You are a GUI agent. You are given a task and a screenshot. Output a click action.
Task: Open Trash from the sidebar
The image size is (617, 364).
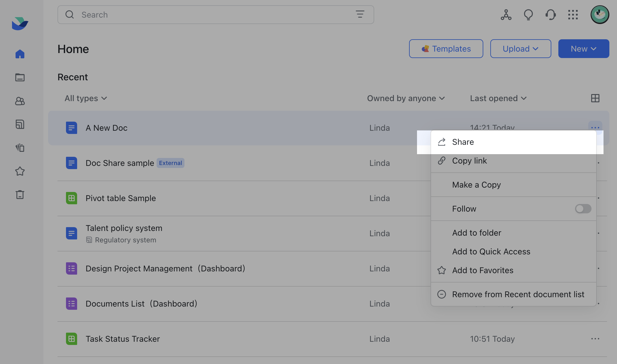[x=20, y=194]
